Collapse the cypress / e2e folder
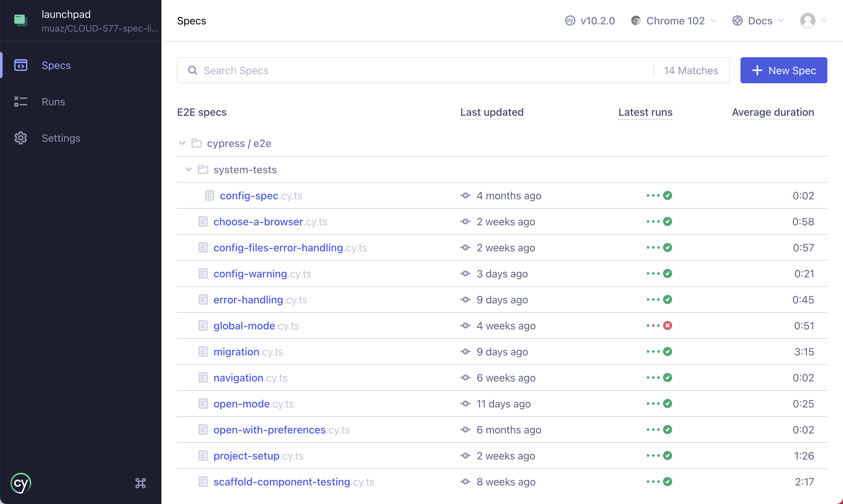 coord(182,143)
